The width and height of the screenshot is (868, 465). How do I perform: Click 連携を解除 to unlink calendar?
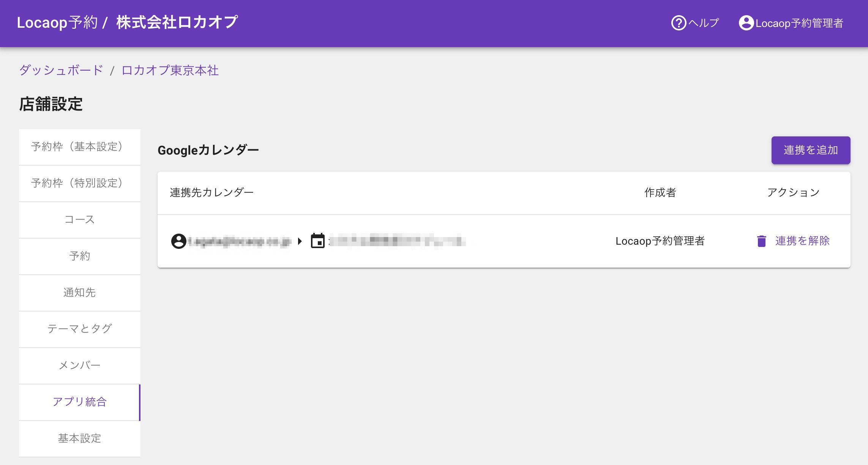802,241
